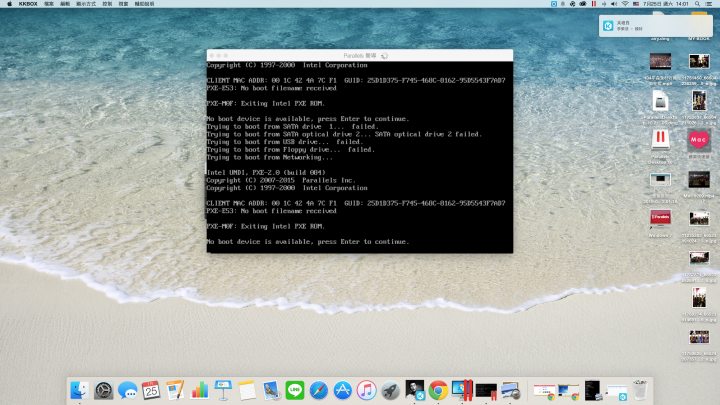Open the 檔案 menu in menu bar
The height and width of the screenshot is (405, 720).
tap(49, 4)
